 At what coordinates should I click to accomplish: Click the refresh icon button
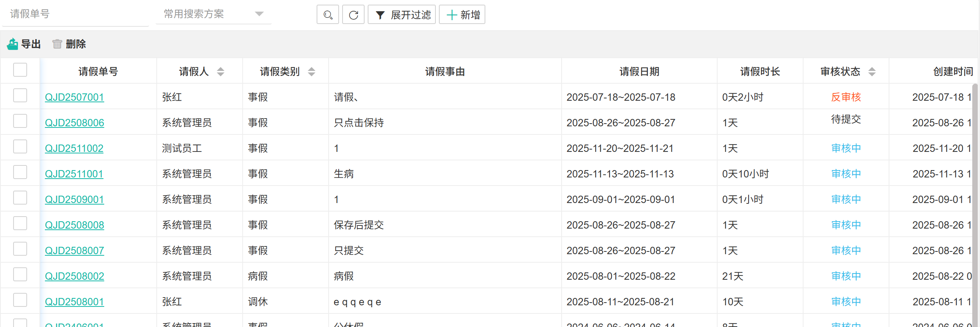coord(353,15)
